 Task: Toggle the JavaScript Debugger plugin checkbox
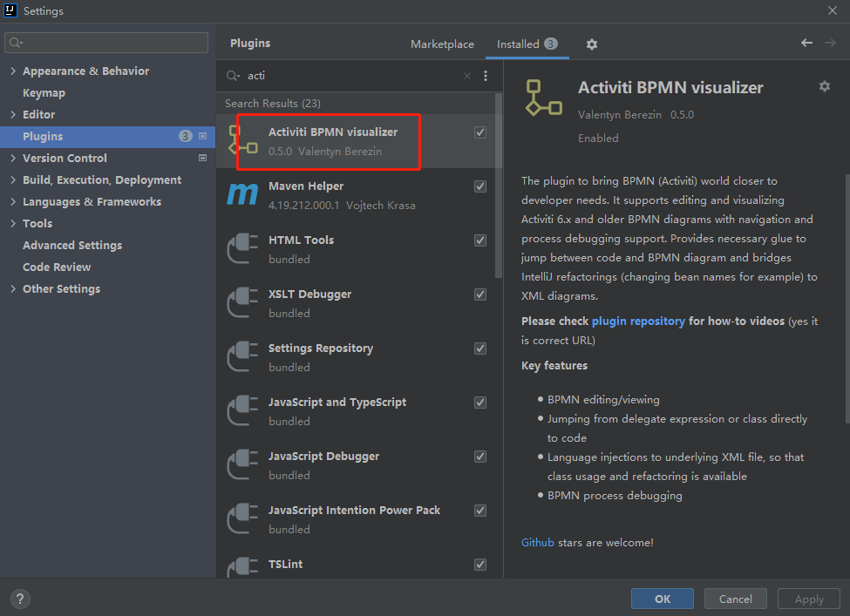click(480, 457)
